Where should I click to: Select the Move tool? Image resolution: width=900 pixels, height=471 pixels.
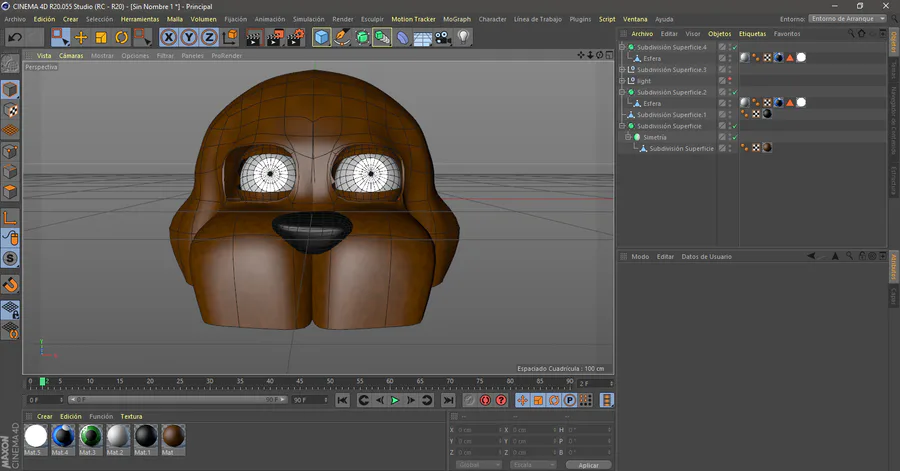pos(81,37)
